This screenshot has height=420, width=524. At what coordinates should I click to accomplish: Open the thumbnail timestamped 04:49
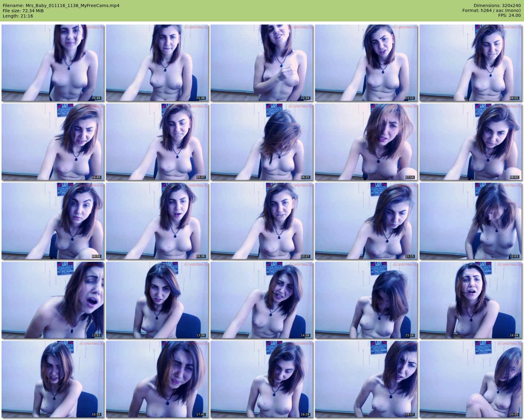53,142
